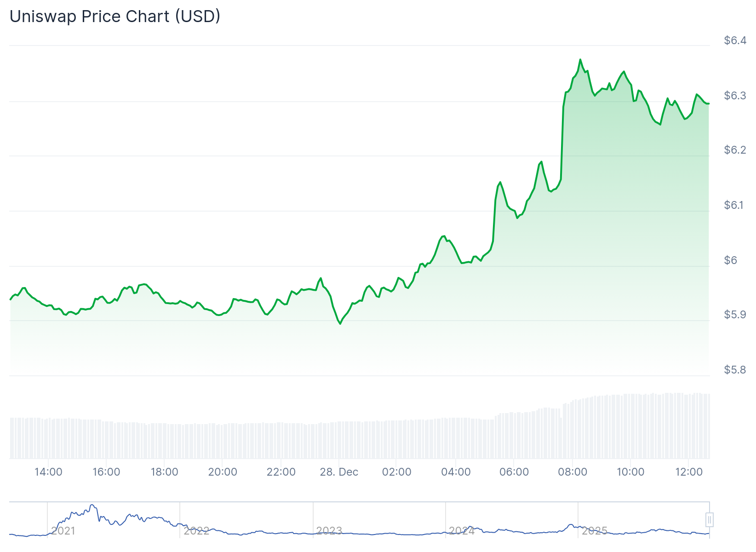Select the 12:00 time axis label

coord(688,472)
